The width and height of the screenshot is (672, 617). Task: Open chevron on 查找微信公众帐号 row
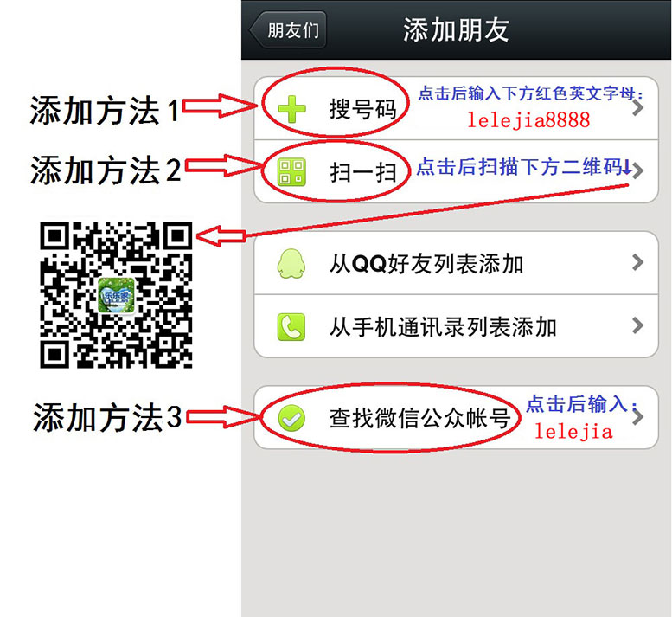tap(637, 417)
